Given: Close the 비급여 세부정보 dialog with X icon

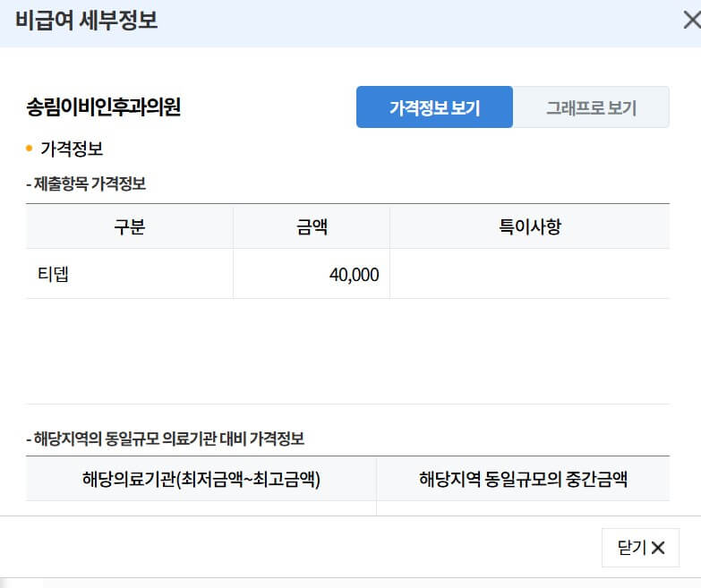Looking at the screenshot, I should (x=693, y=21).
